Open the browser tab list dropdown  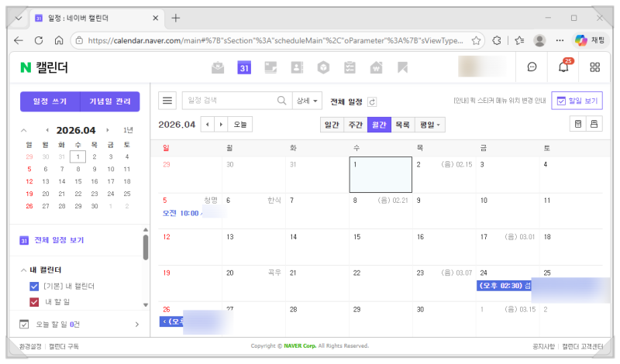18,18
